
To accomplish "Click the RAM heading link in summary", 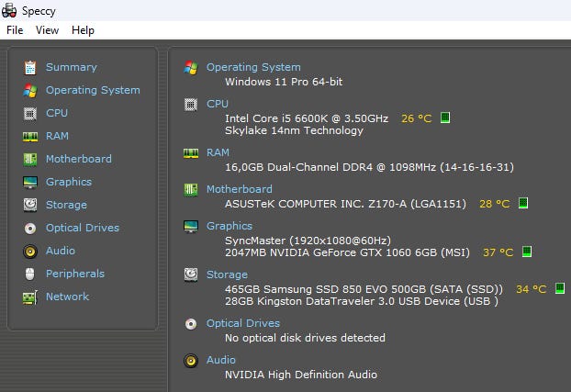I will pos(218,152).
